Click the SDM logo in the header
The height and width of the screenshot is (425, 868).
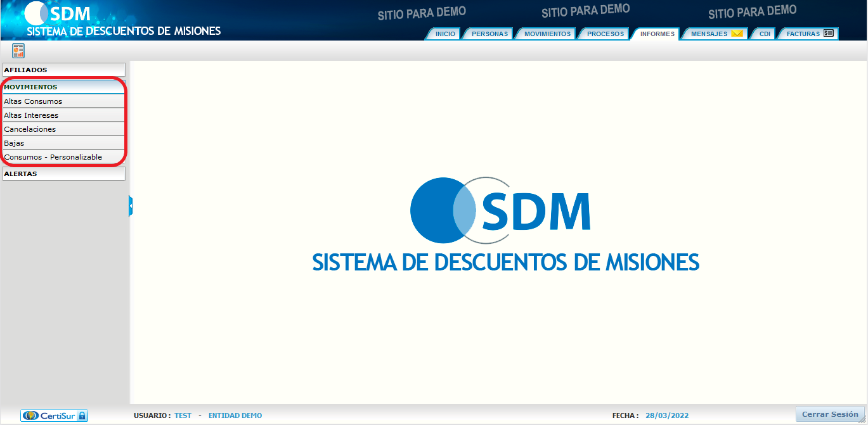(x=58, y=13)
